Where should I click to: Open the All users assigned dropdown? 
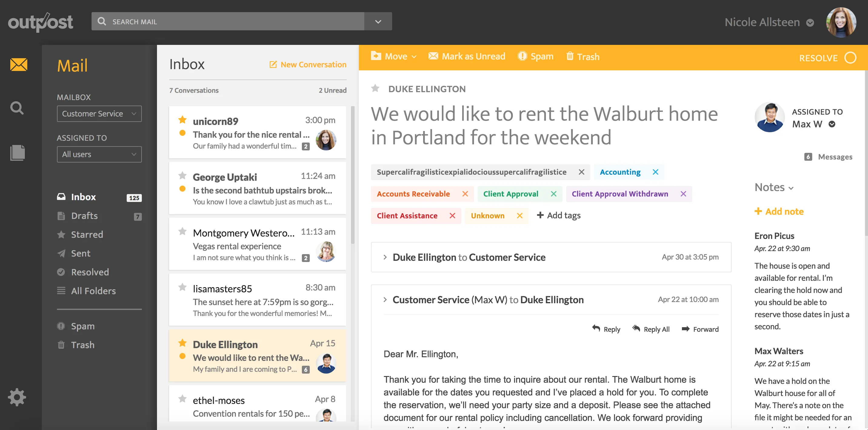pos(99,154)
